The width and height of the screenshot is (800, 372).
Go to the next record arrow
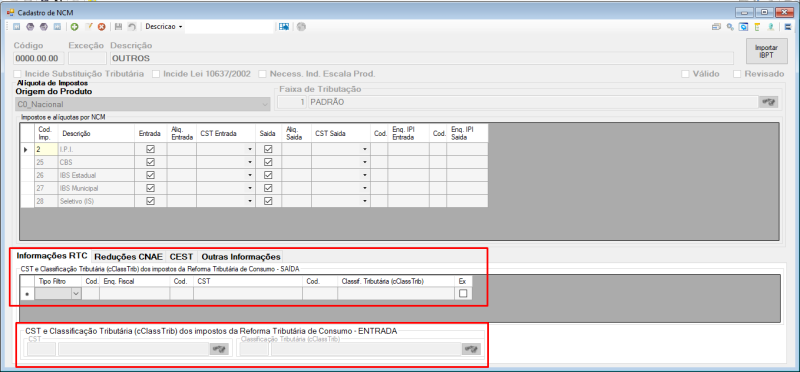[43, 27]
